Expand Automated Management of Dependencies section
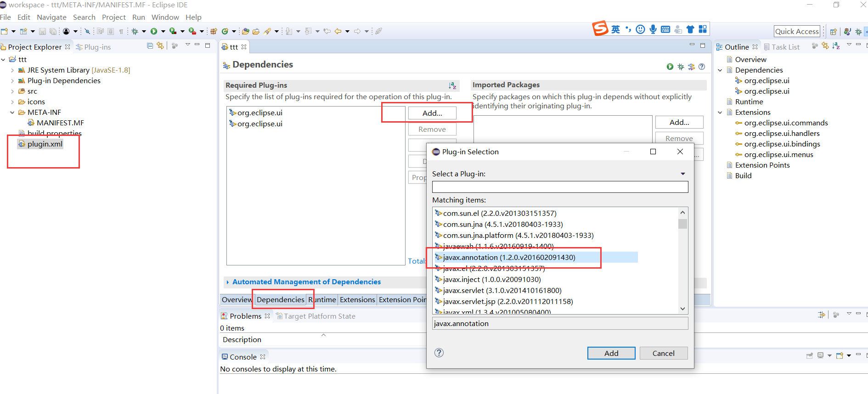The image size is (868, 394). (228, 282)
